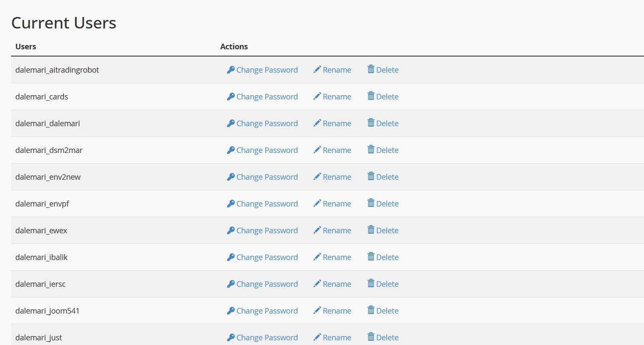Click the trash icon for dalemari_env2new

[371, 176]
